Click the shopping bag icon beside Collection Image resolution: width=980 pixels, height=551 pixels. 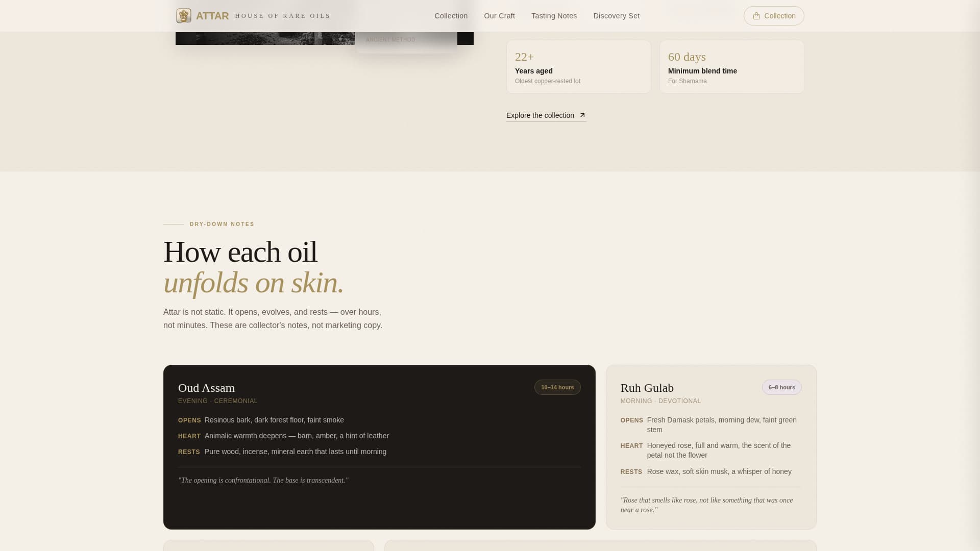click(x=756, y=16)
